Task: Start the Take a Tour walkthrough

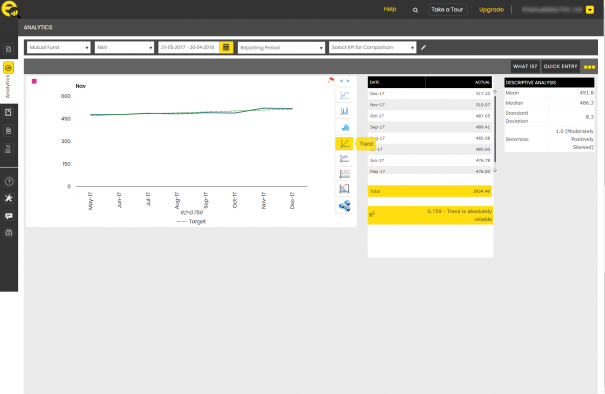Action: [x=448, y=10]
